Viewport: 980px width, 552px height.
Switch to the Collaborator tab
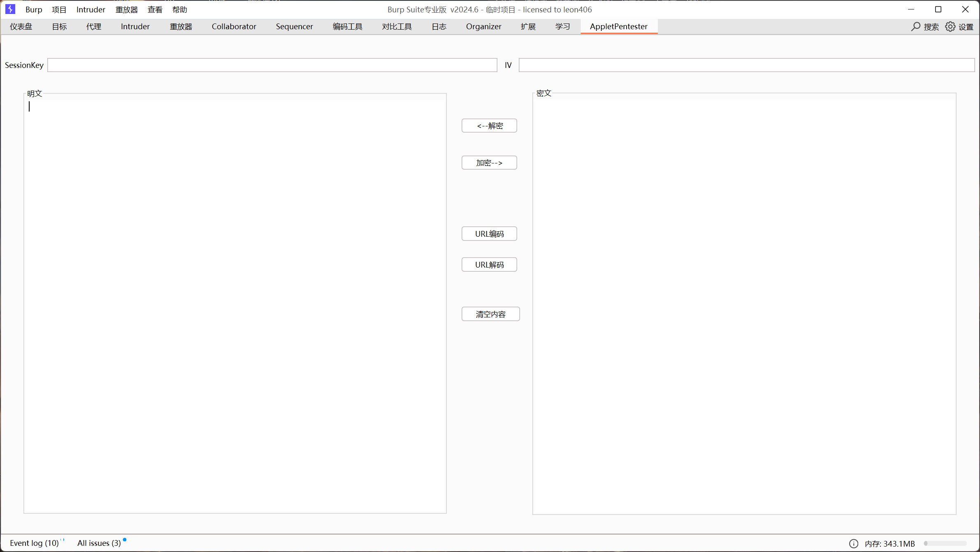coord(234,27)
